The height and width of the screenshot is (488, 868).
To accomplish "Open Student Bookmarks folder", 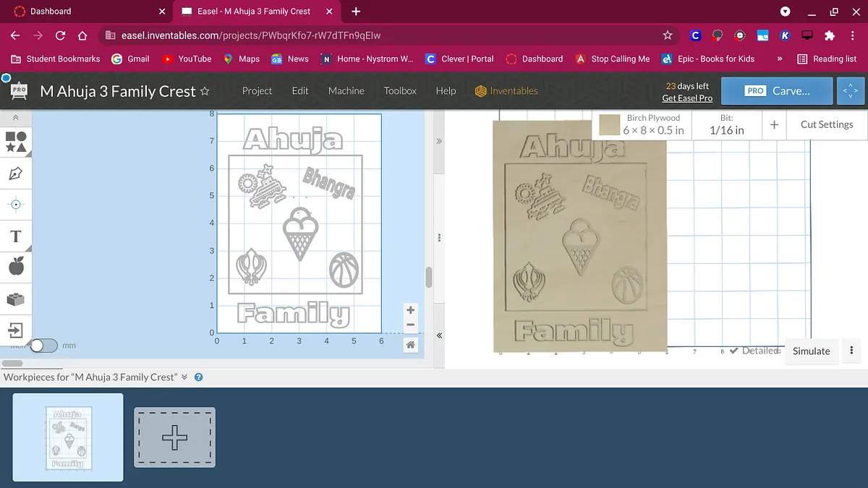I will (56, 59).
